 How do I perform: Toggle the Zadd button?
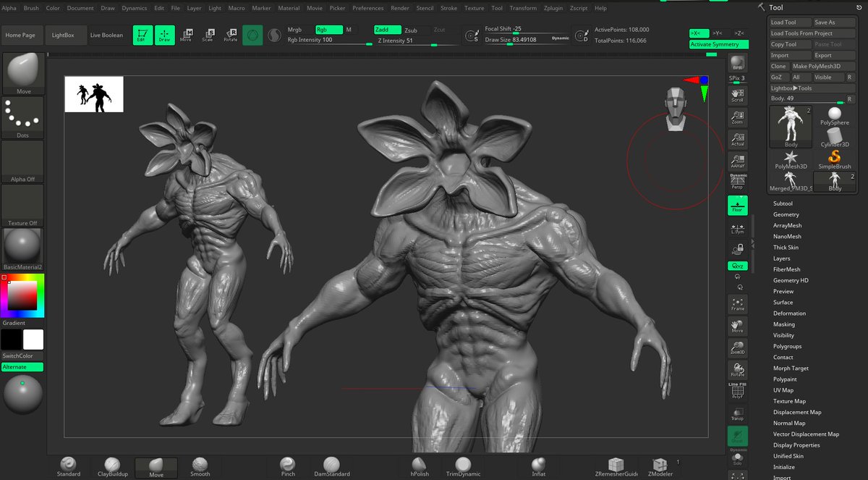click(x=387, y=30)
